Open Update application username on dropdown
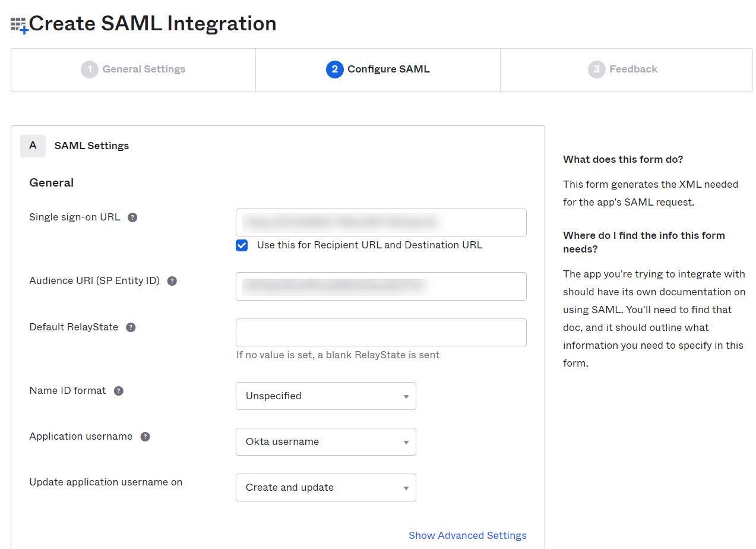 point(325,487)
